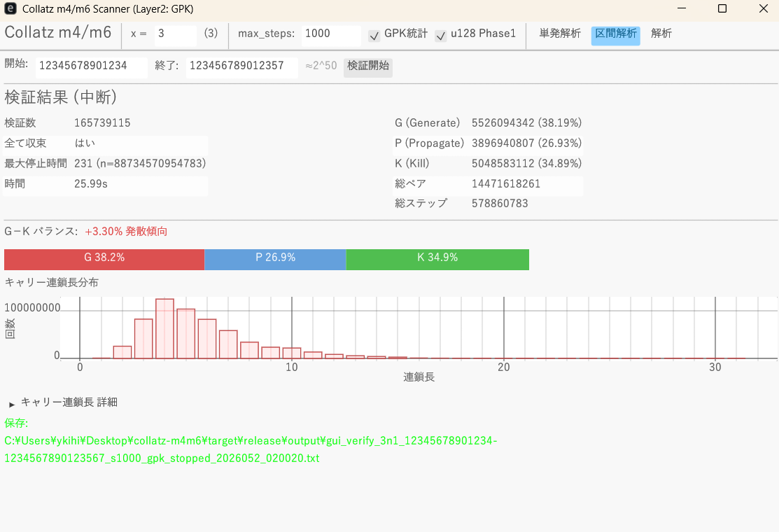Select the max_steps input field
The image size is (779, 532).
tap(330, 34)
